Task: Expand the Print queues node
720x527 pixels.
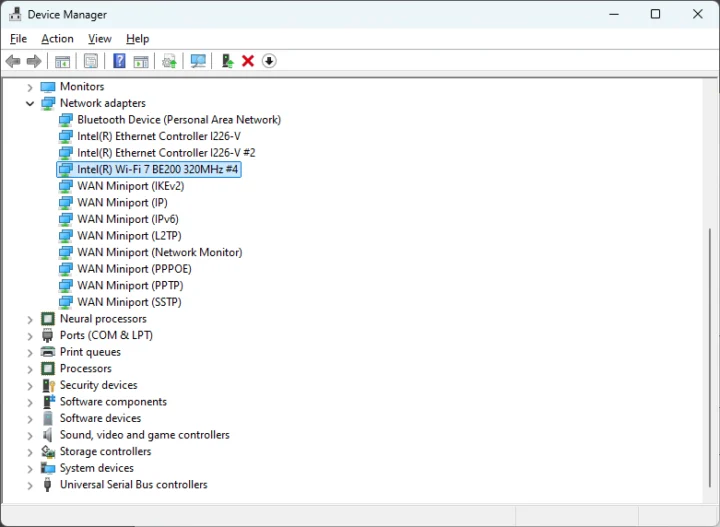Action: click(30, 353)
